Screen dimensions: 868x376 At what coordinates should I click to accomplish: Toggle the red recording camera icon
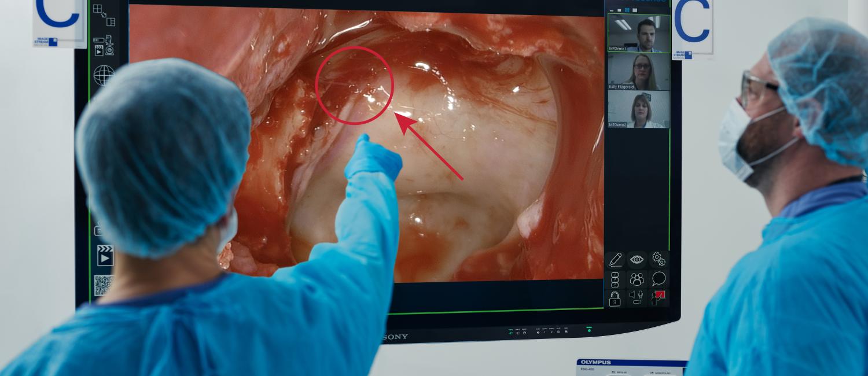[659, 297]
